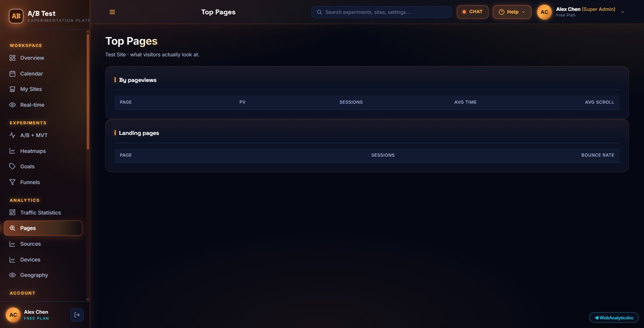
Task: Click the PV column header
Action: [242, 102]
